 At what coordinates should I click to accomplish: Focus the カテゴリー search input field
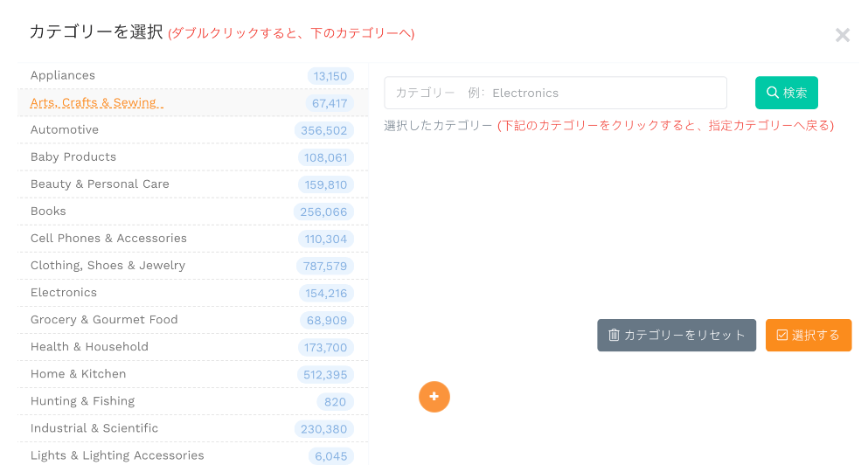tap(555, 93)
